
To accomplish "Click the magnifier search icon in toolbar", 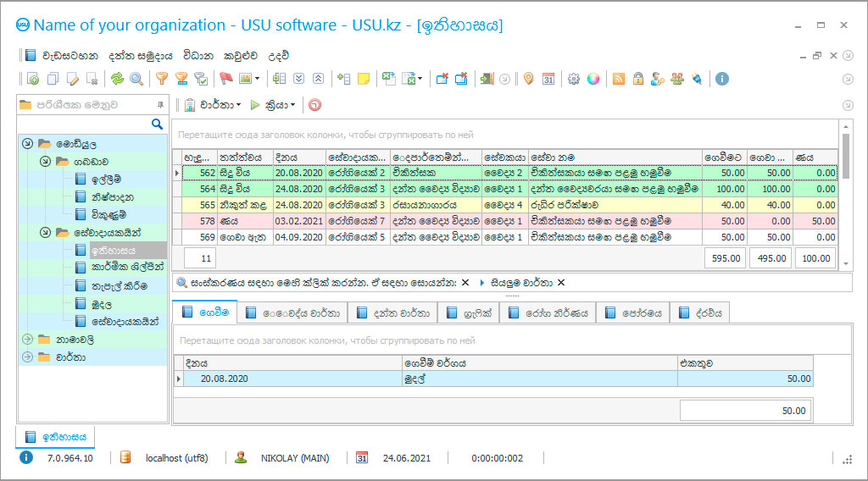I will point(136,79).
